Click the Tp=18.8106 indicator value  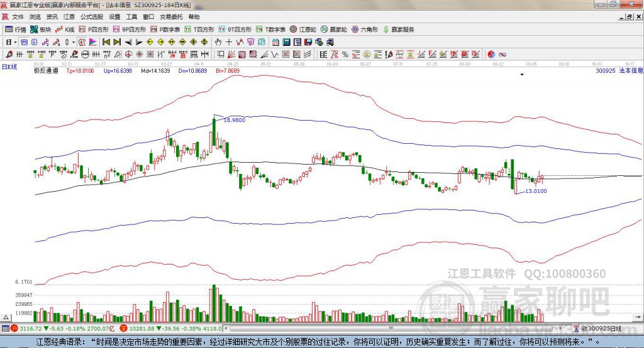[x=80, y=70]
